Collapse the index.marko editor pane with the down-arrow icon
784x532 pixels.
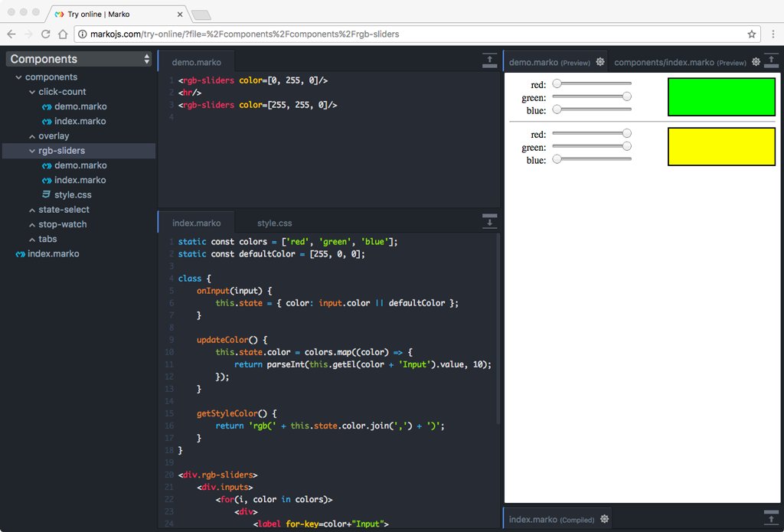point(489,221)
